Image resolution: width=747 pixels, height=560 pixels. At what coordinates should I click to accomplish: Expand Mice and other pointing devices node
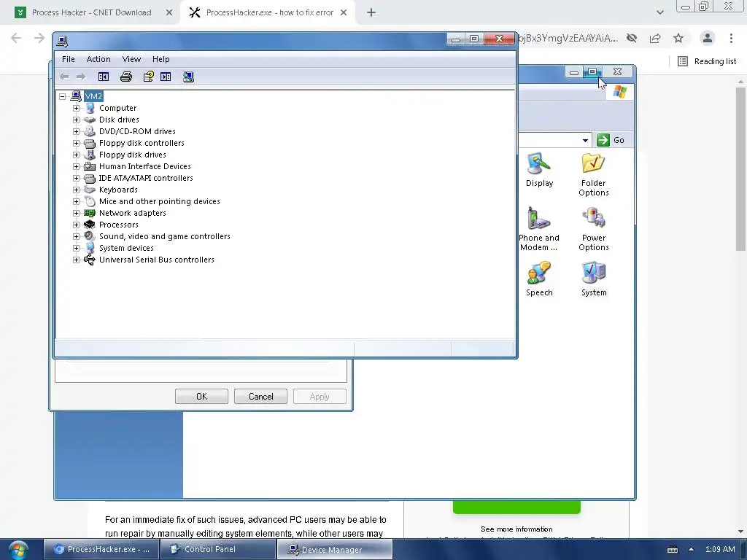[76, 201]
